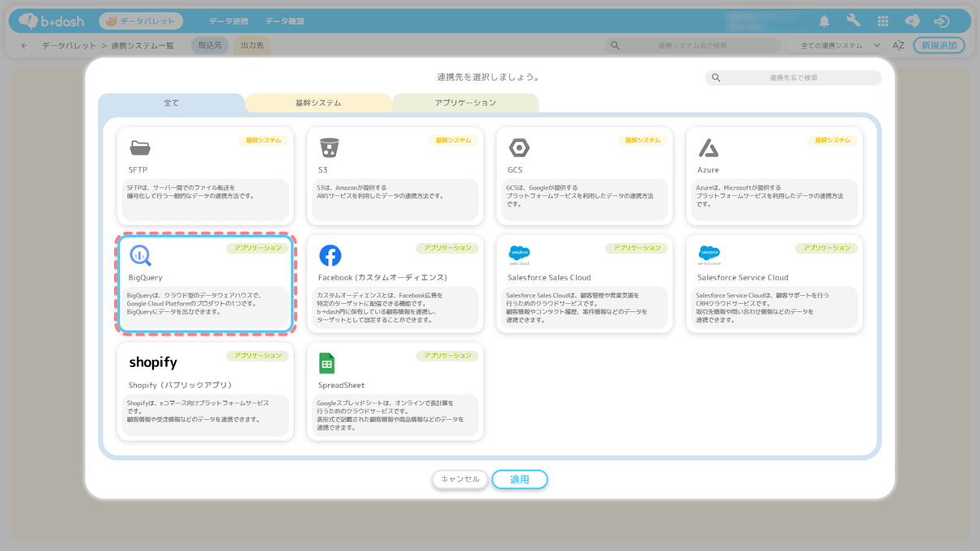Click the GCS card title
The height and width of the screenshot is (551, 980).
click(515, 170)
